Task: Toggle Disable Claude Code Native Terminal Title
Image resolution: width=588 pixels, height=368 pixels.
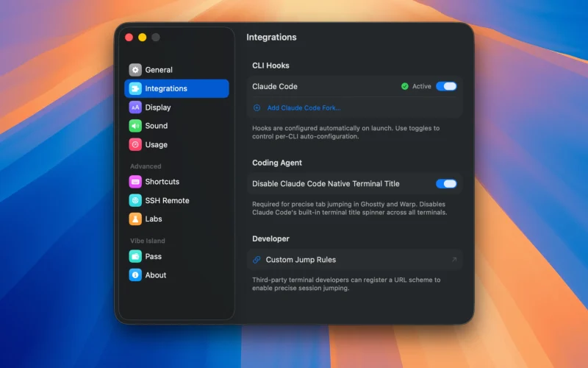Action: point(446,183)
